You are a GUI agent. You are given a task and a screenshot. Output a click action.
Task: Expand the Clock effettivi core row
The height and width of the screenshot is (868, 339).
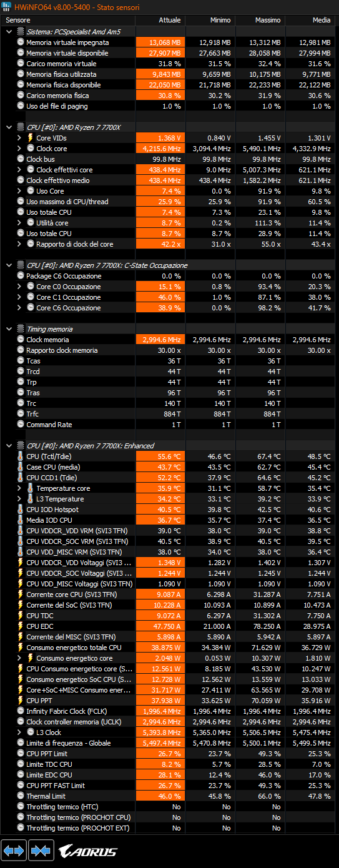tap(21, 170)
